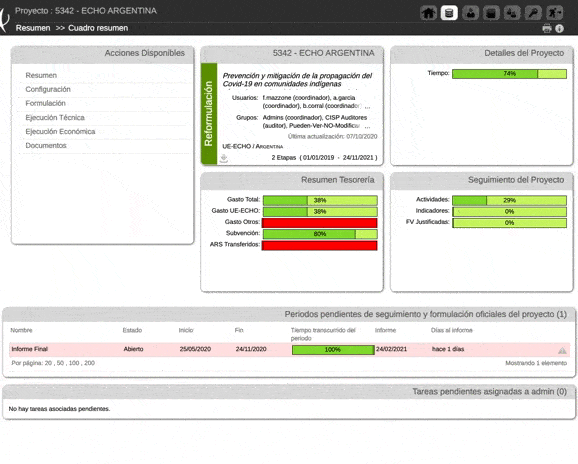This screenshot has width=578, height=464.
Task: Show 20 items per page
Action: [48, 363]
